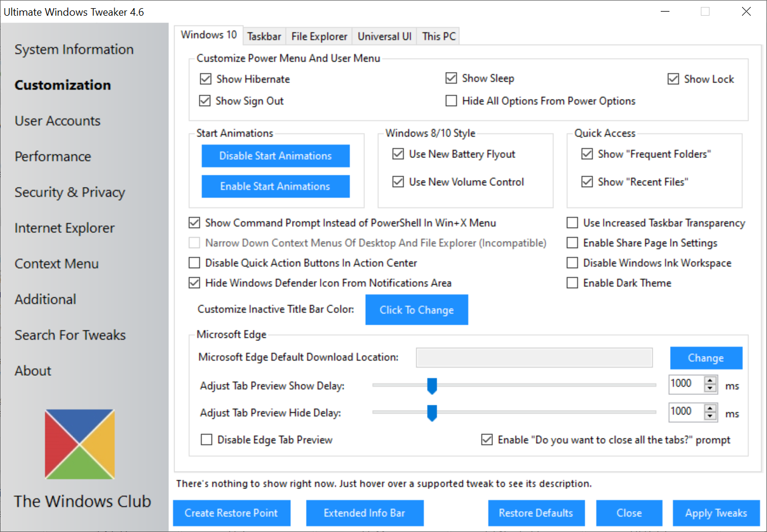Decrease Show Delay with down arrow
Image resolution: width=767 pixels, height=532 pixels.
(x=710, y=389)
